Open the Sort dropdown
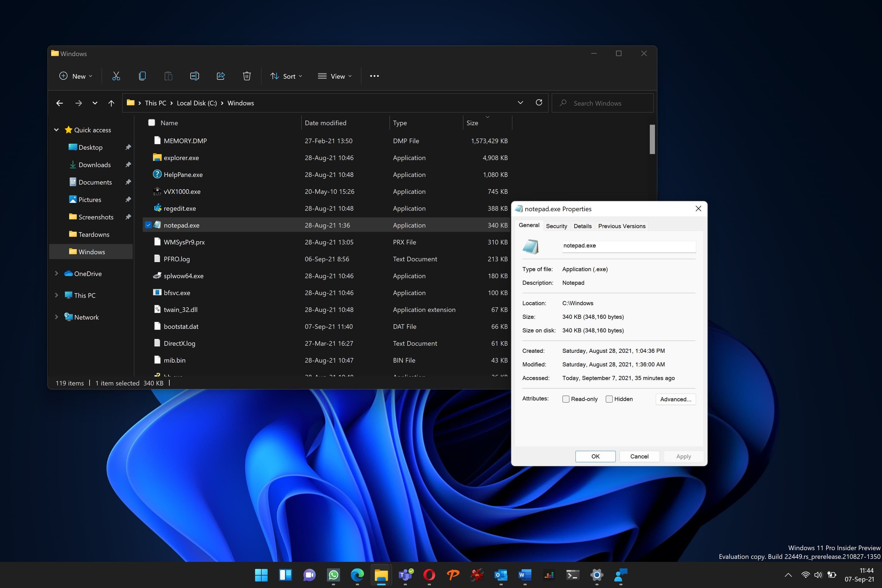 point(286,76)
